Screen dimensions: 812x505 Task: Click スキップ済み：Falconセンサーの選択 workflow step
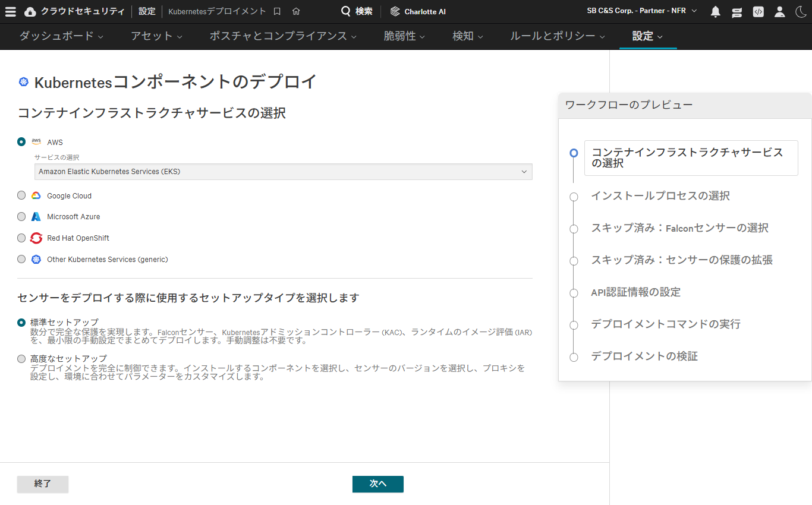679,228
